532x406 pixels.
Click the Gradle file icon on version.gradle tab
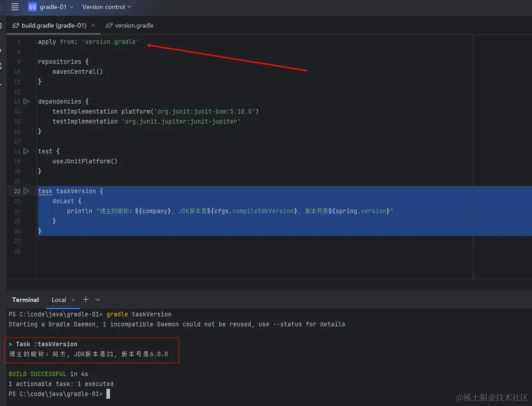pos(109,25)
